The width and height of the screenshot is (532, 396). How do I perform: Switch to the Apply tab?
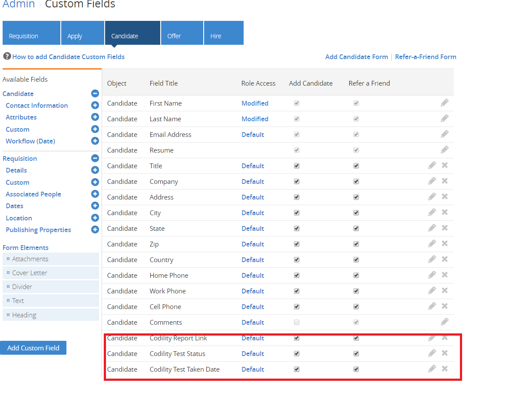pos(83,33)
